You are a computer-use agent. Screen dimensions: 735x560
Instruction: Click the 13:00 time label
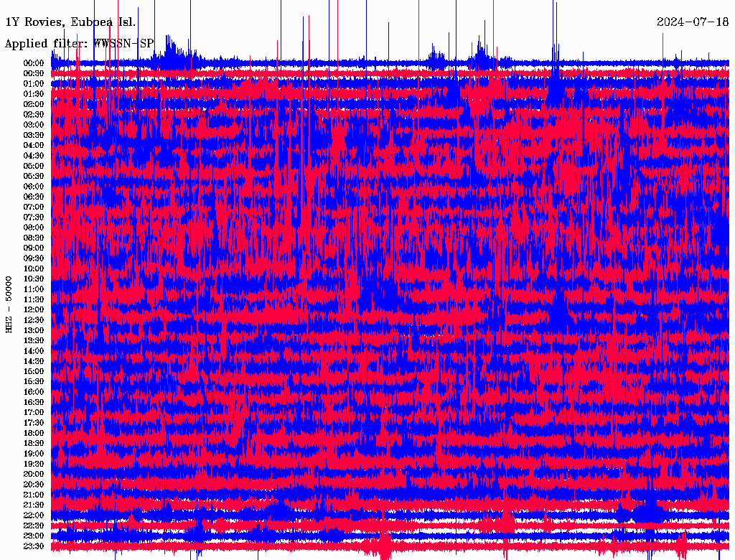(x=34, y=330)
